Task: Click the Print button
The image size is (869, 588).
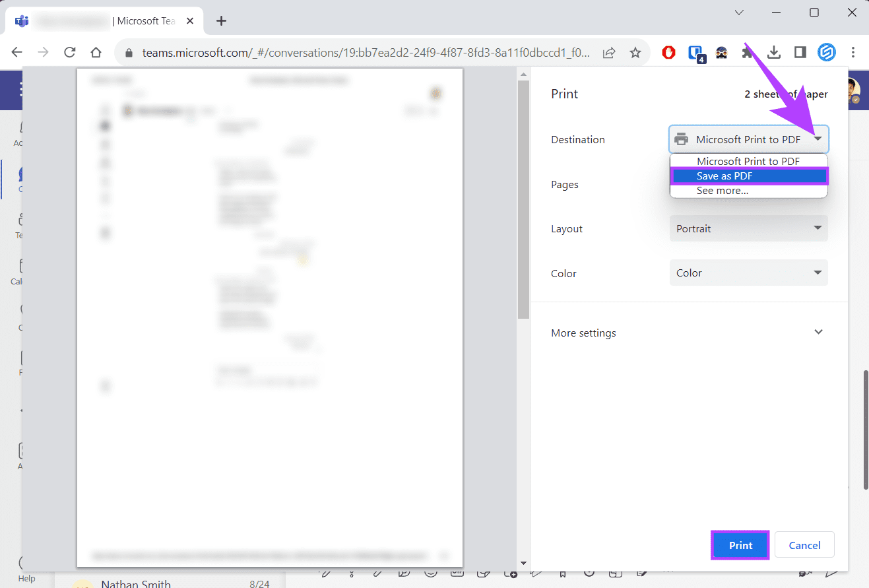Action: pos(740,545)
